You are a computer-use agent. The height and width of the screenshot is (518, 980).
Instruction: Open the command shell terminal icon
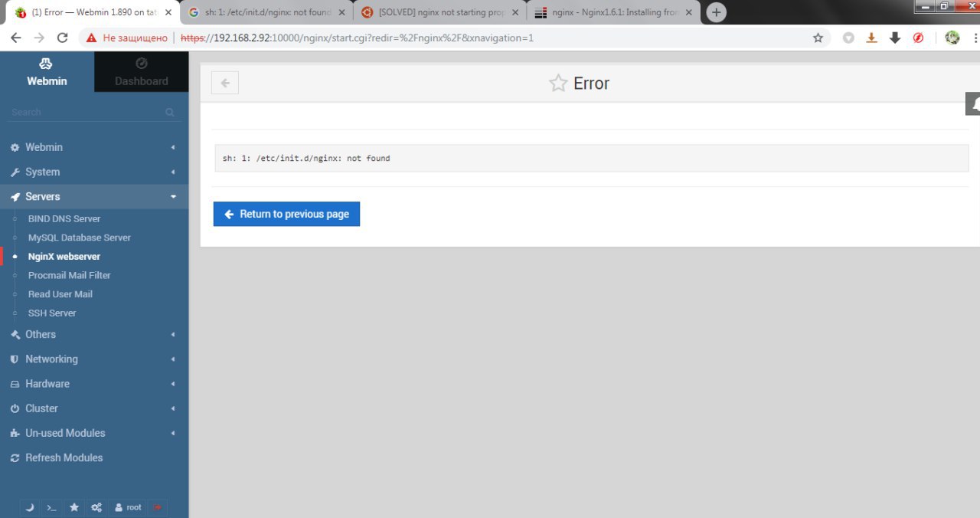52,507
